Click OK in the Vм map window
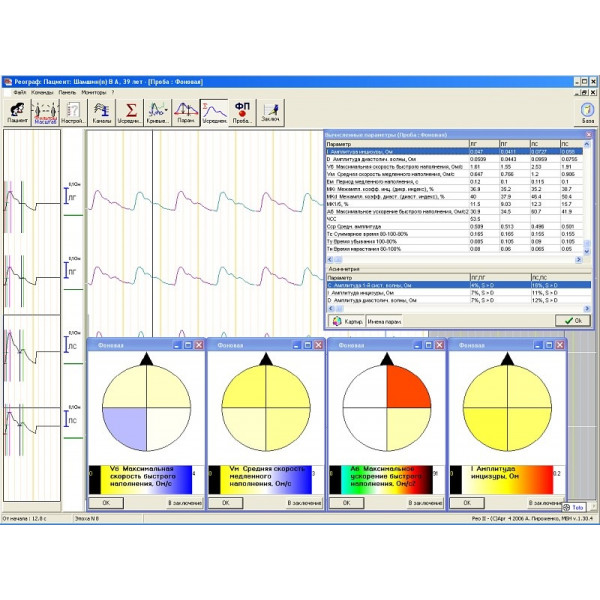 (x=226, y=503)
